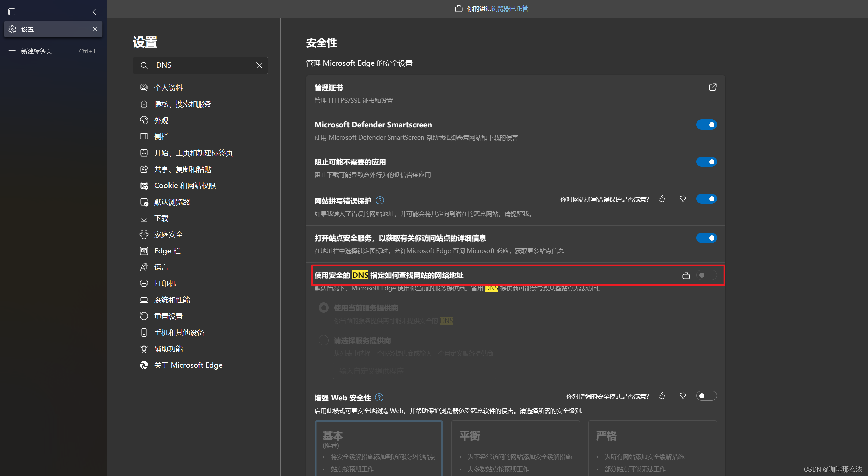Clear the DNS search text
This screenshot has width=868, height=476.
tap(259, 65)
